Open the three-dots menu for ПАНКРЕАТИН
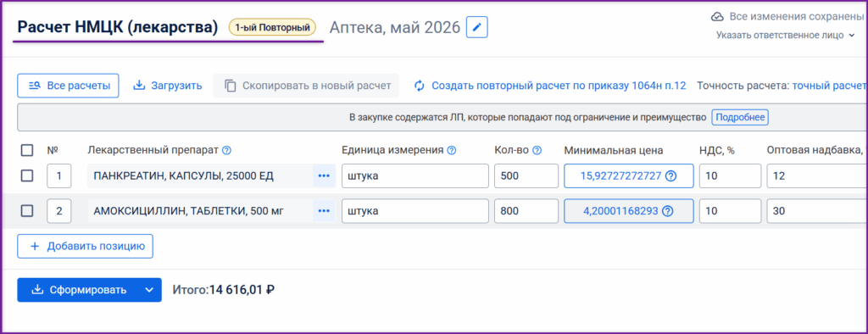Screen dimensions: 868x334 [x=324, y=176]
